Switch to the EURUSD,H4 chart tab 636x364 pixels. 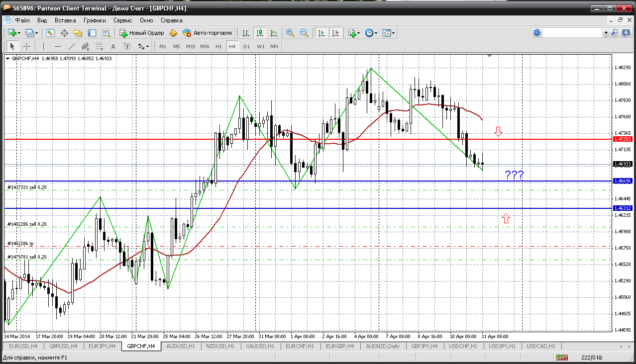[x=23, y=346]
